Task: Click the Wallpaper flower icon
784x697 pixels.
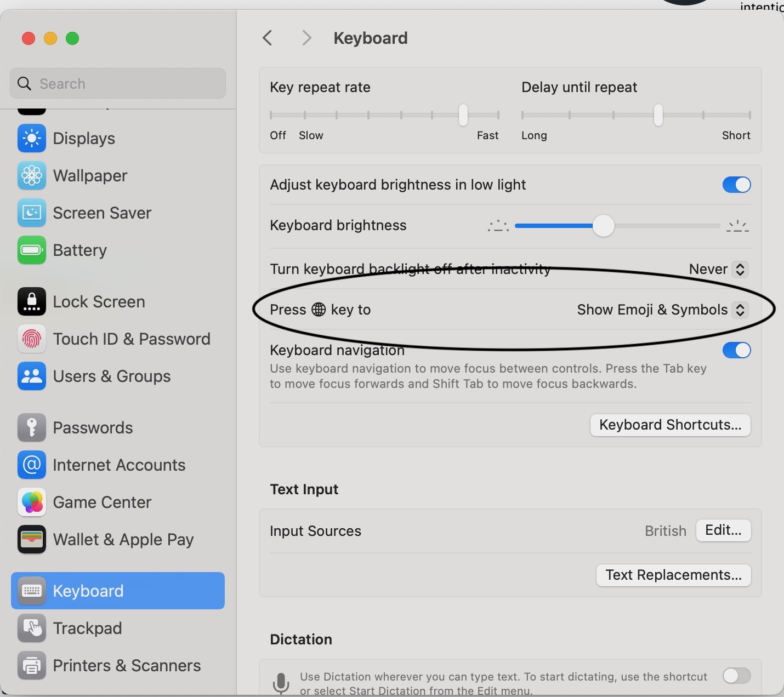Action: pos(32,175)
